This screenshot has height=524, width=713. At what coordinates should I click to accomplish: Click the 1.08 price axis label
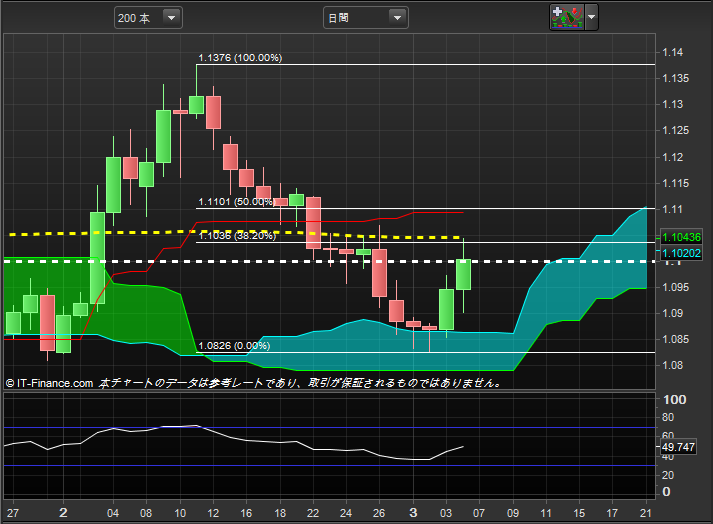672,365
